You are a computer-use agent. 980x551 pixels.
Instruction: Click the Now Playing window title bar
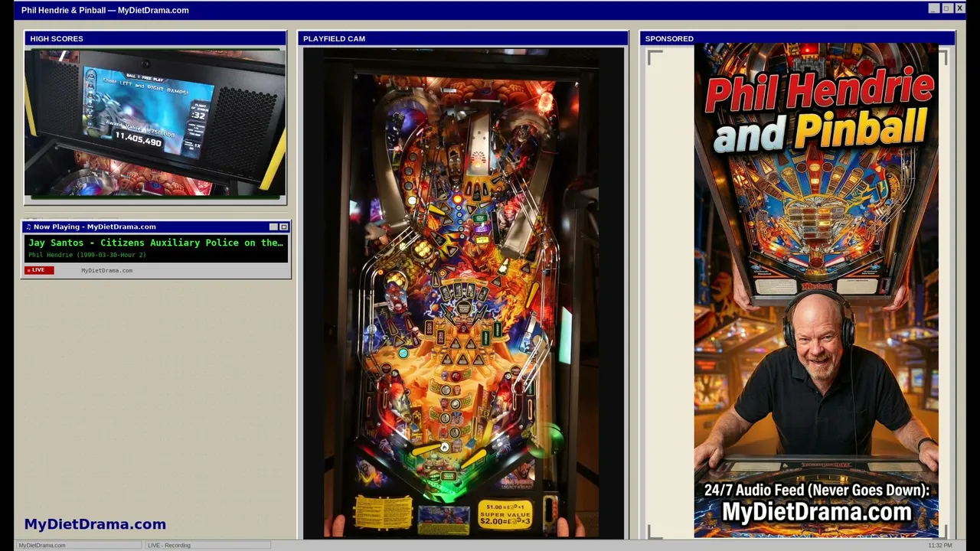click(x=156, y=227)
